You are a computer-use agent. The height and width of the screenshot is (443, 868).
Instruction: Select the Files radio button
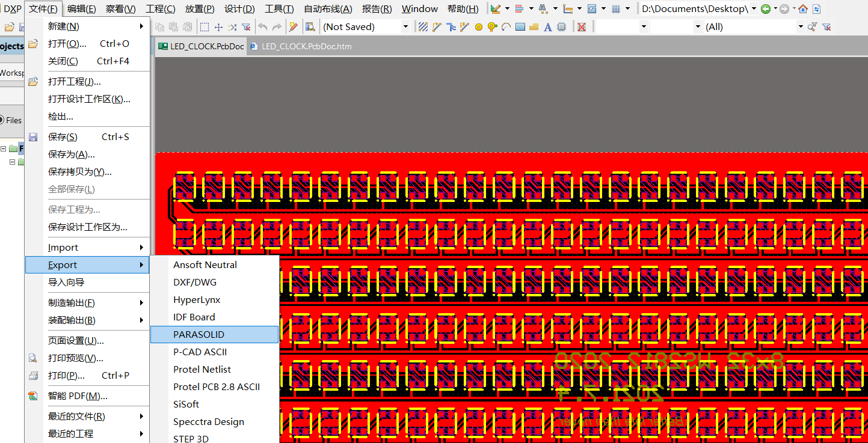[x=1, y=120]
